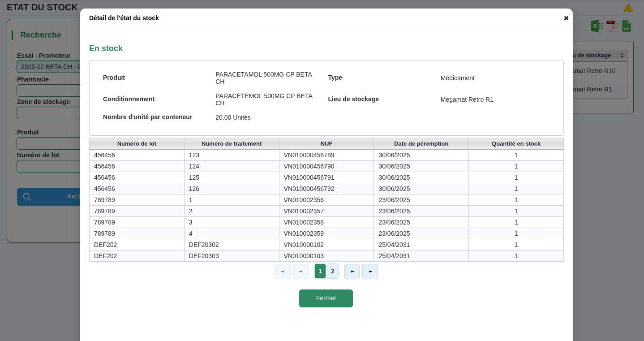The height and width of the screenshot is (341, 644).
Task: Click the Fermer button
Action: click(x=326, y=298)
